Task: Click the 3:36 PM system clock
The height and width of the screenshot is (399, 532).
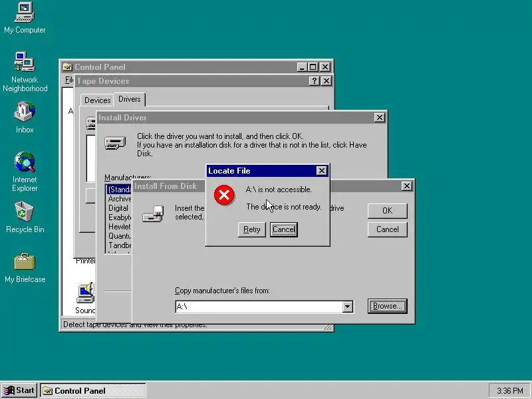Action: pos(509,391)
